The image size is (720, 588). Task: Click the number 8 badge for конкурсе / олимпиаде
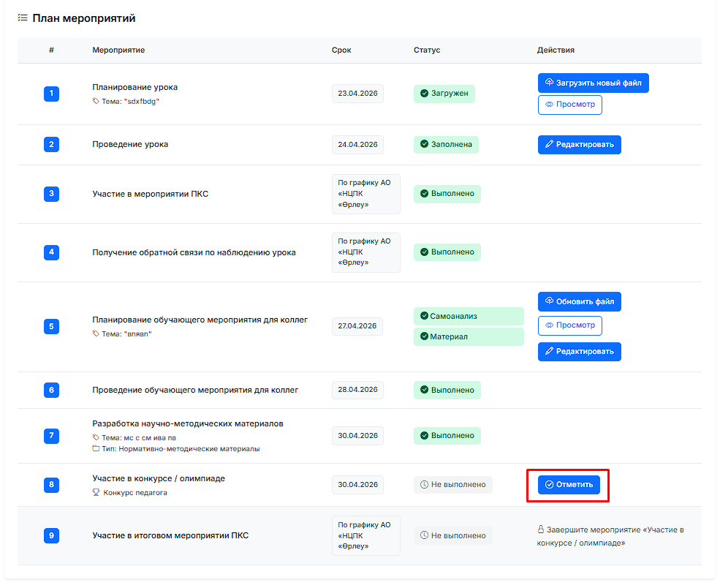51,485
